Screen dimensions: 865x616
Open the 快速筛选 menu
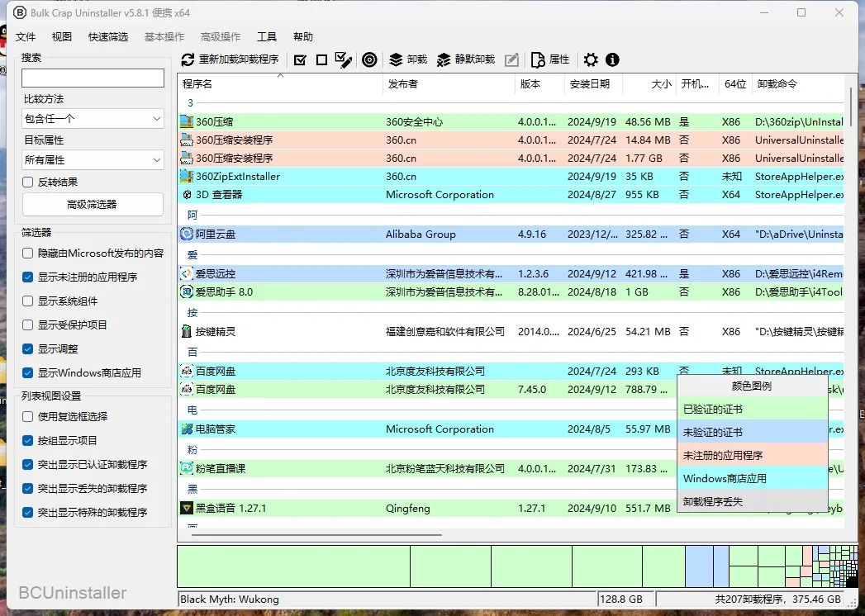(108, 37)
